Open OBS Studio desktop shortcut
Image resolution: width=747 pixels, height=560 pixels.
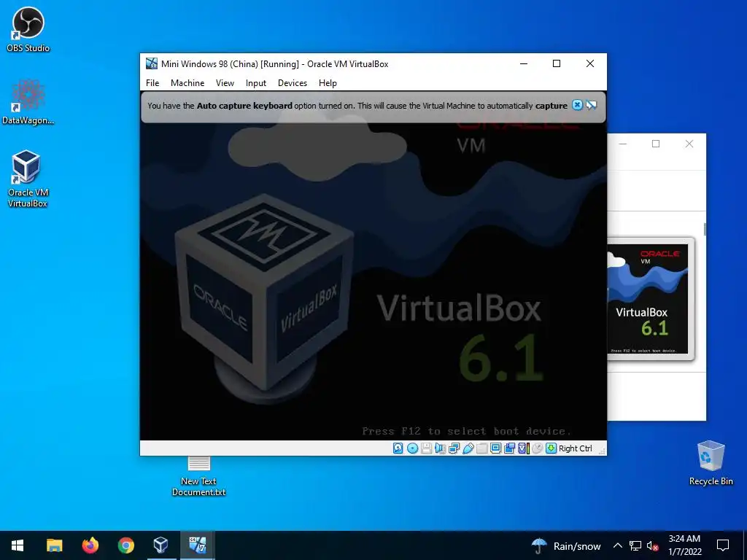click(x=28, y=29)
